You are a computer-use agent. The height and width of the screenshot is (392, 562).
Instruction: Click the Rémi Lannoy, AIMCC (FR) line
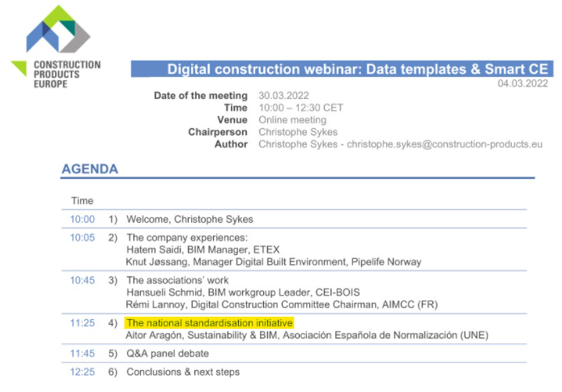[282, 305]
